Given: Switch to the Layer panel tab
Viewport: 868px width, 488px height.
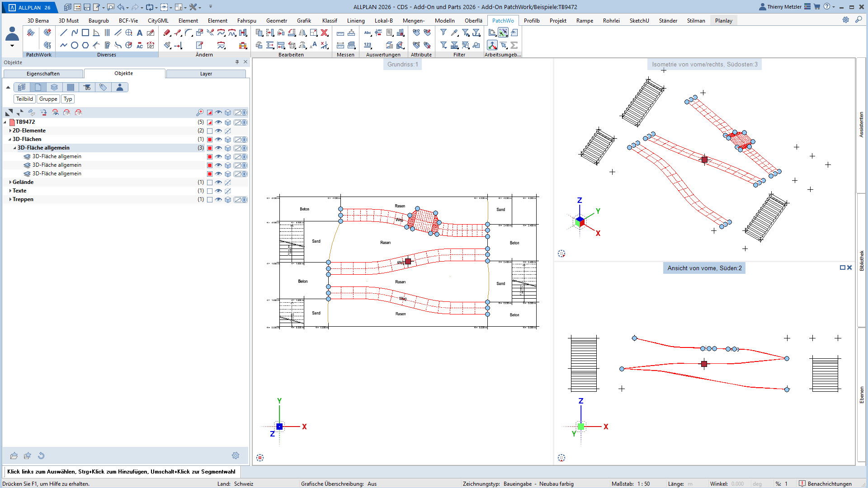Looking at the screenshot, I should pos(206,74).
